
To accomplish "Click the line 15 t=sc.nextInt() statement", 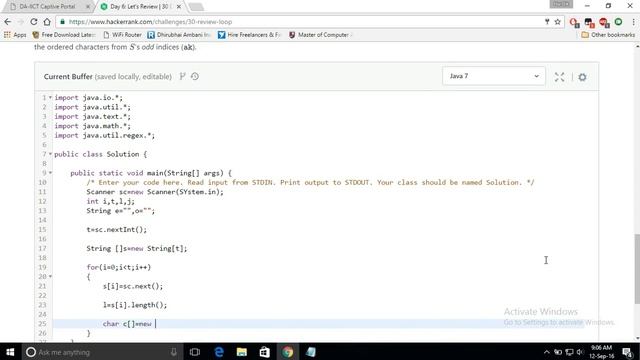I will coord(116,229).
